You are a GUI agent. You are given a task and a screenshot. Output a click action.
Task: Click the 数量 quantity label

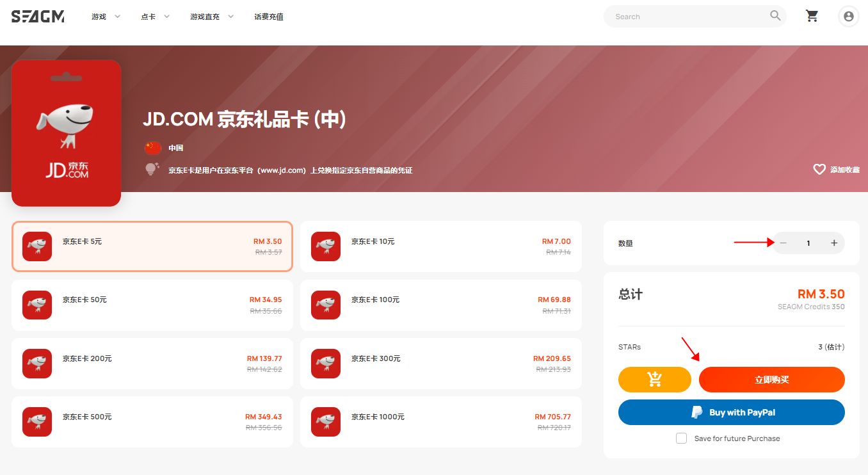coord(625,243)
